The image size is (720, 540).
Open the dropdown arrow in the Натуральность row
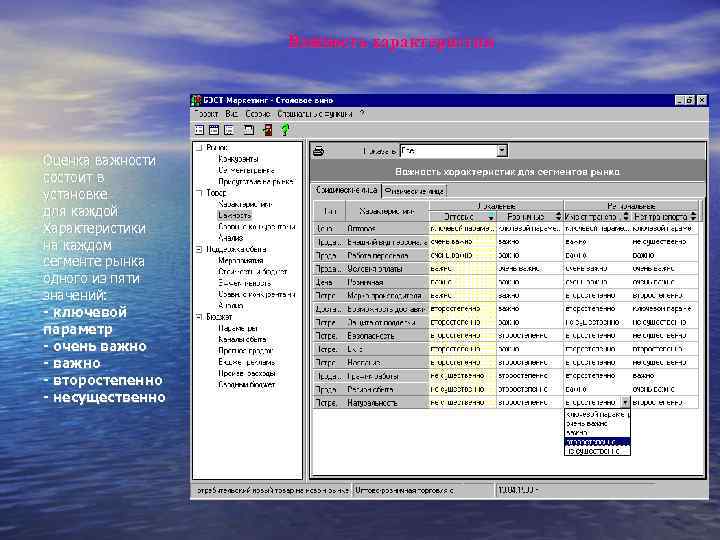pos(625,402)
